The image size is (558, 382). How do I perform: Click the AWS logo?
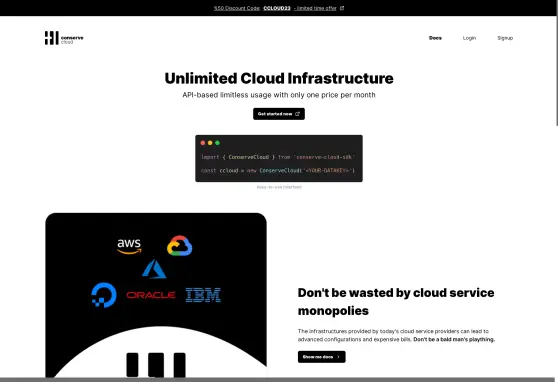(129, 246)
